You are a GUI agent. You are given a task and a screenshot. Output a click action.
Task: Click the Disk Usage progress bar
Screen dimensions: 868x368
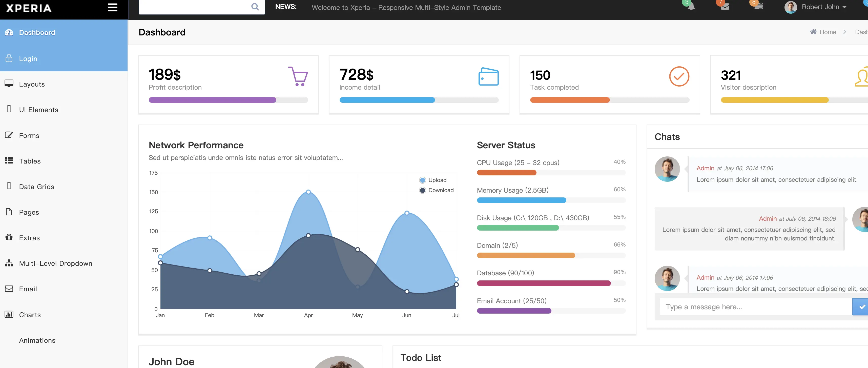pos(551,228)
